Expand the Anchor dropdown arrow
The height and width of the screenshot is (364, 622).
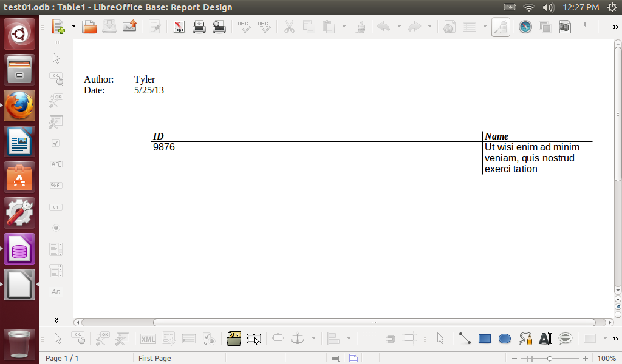[x=313, y=339]
